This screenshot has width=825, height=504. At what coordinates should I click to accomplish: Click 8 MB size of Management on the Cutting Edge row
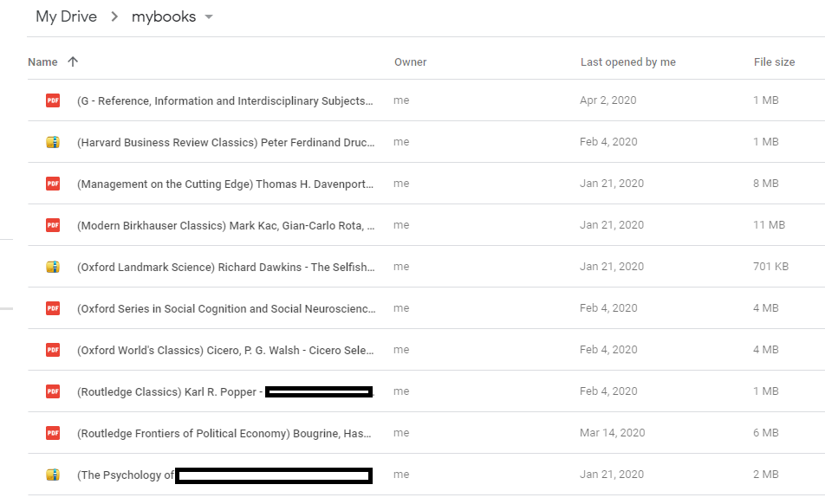coord(765,184)
